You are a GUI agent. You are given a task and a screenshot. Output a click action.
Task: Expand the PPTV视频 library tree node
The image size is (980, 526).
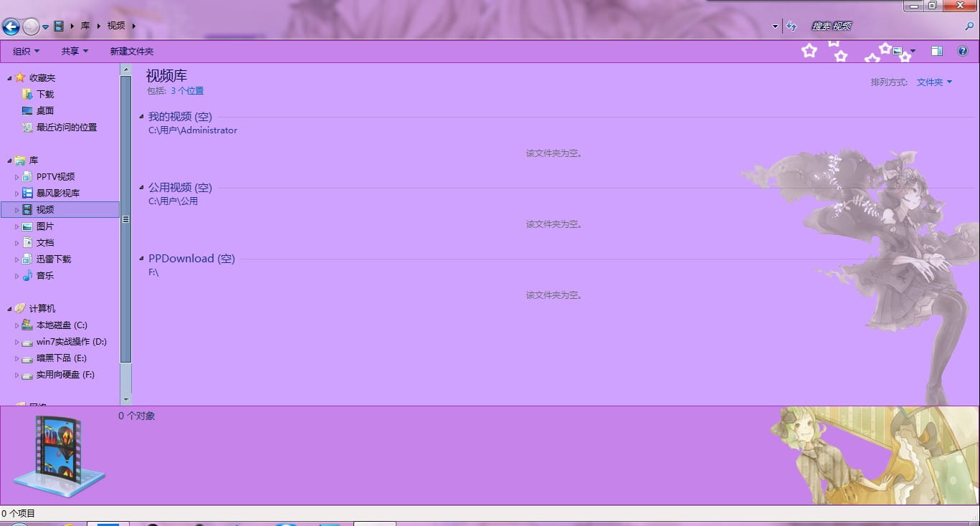[17, 177]
